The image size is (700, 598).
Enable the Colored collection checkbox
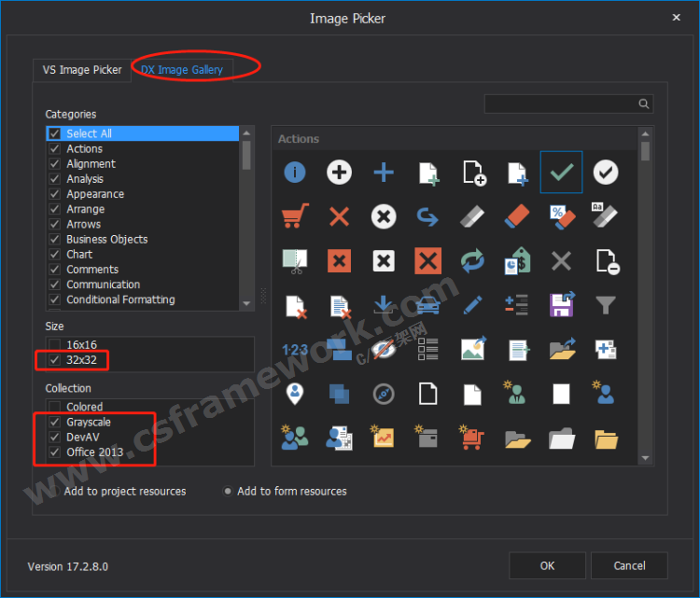point(55,408)
